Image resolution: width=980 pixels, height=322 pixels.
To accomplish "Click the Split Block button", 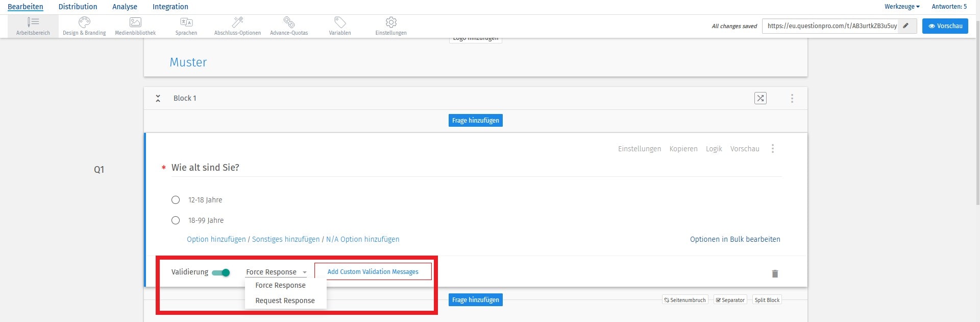I will tap(767, 300).
